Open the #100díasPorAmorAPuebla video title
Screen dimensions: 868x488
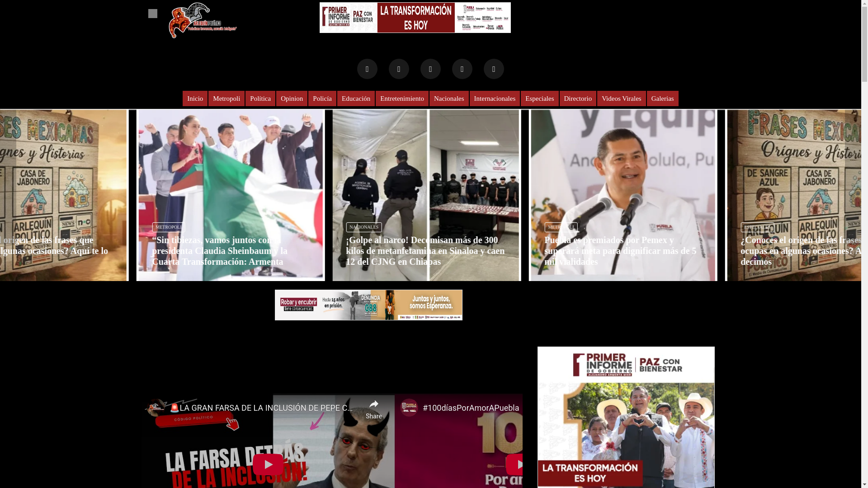[471, 408]
